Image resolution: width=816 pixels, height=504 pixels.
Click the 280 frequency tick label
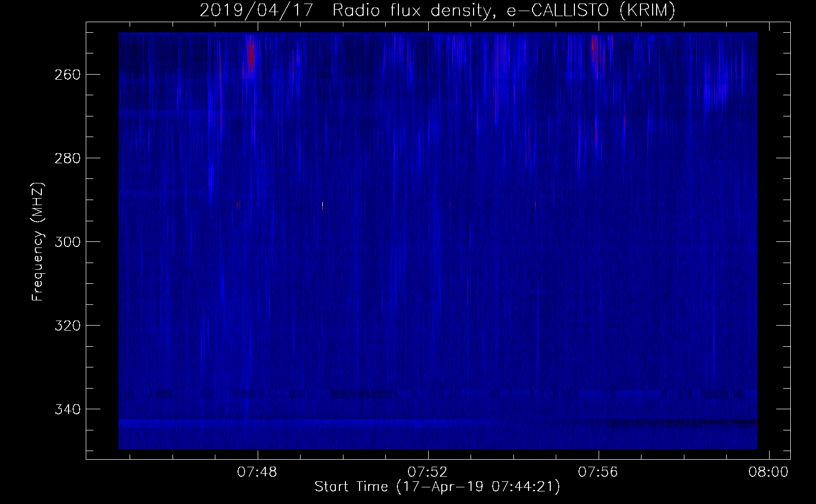67,158
